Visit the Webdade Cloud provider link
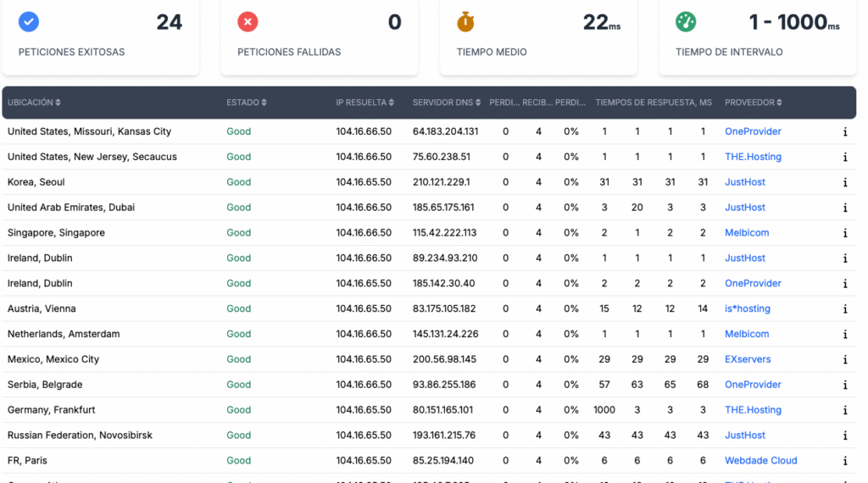 click(760, 460)
